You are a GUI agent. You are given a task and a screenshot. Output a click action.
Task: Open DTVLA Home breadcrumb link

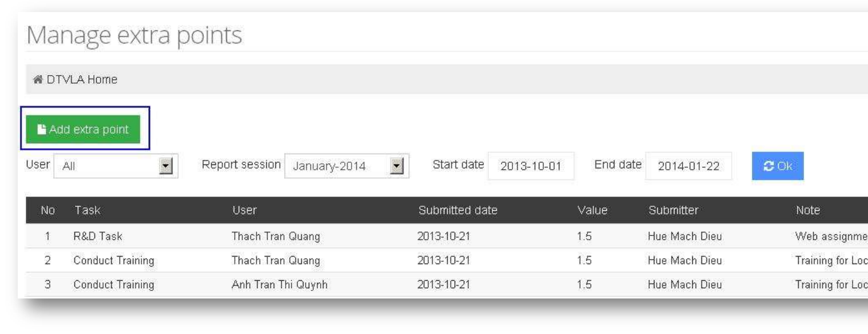(82, 80)
